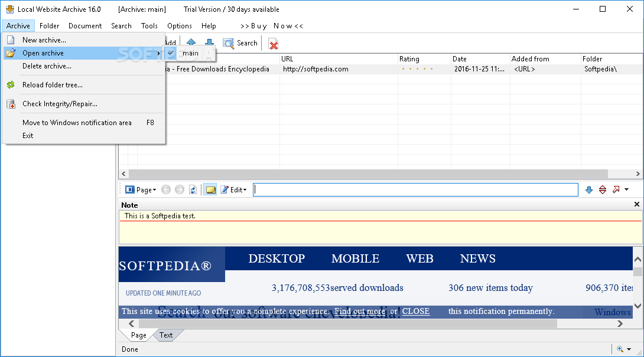Viewport: 644px width, 357px height.
Task: Choose Move to Windows notification area
Action: pyautogui.click(x=84, y=123)
